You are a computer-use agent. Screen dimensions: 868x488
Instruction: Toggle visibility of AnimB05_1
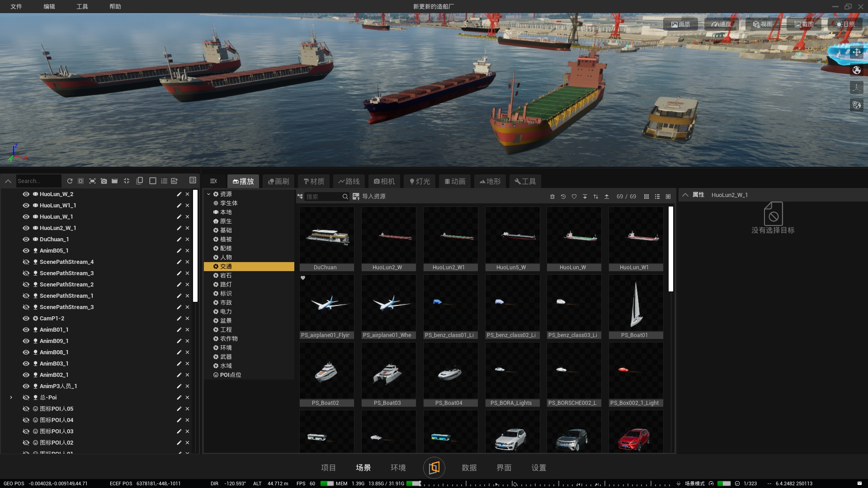(x=26, y=251)
